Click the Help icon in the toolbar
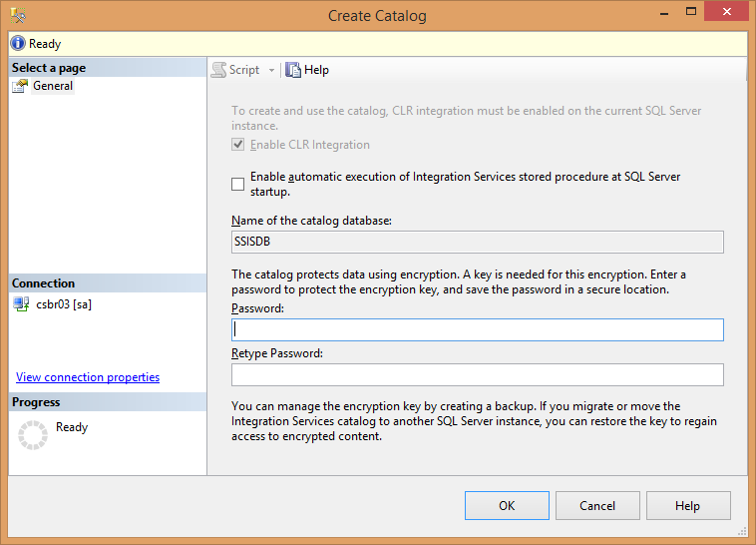This screenshot has height=545, width=756. [293, 70]
